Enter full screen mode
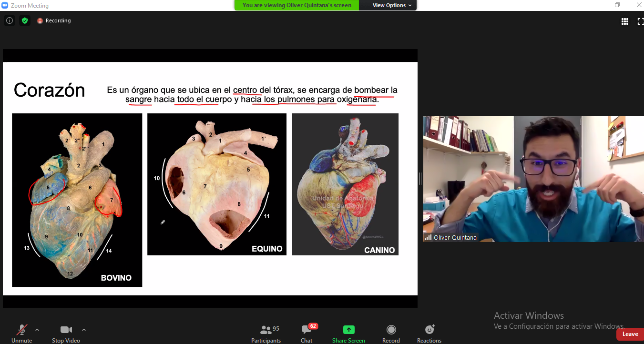644x344 pixels. pos(640,21)
